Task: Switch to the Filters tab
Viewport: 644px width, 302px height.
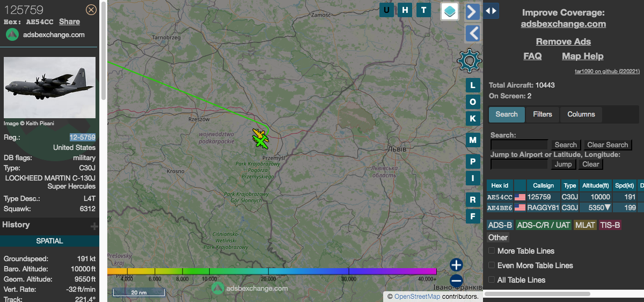Action: click(543, 114)
